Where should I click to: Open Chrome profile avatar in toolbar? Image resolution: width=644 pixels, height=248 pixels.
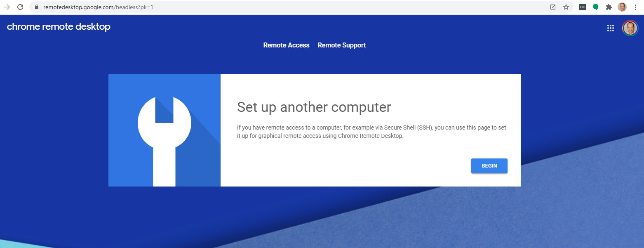coord(622,7)
